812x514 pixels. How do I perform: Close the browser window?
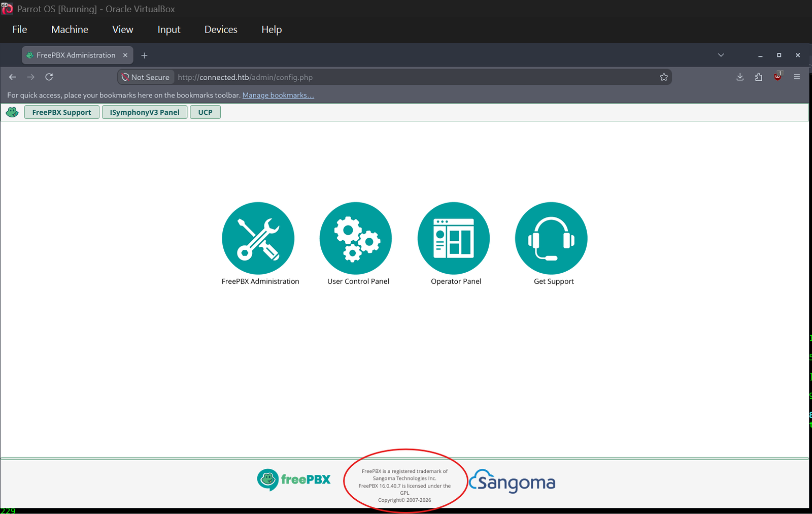tap(798, 55)
